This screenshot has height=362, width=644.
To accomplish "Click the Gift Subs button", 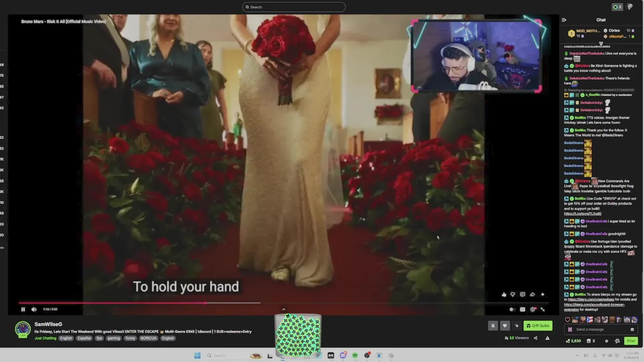I will click(538, 326).
